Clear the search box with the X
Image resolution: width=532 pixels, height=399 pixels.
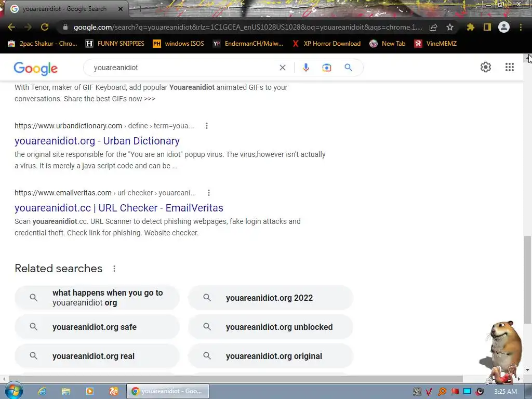click(x=282, y=68)
